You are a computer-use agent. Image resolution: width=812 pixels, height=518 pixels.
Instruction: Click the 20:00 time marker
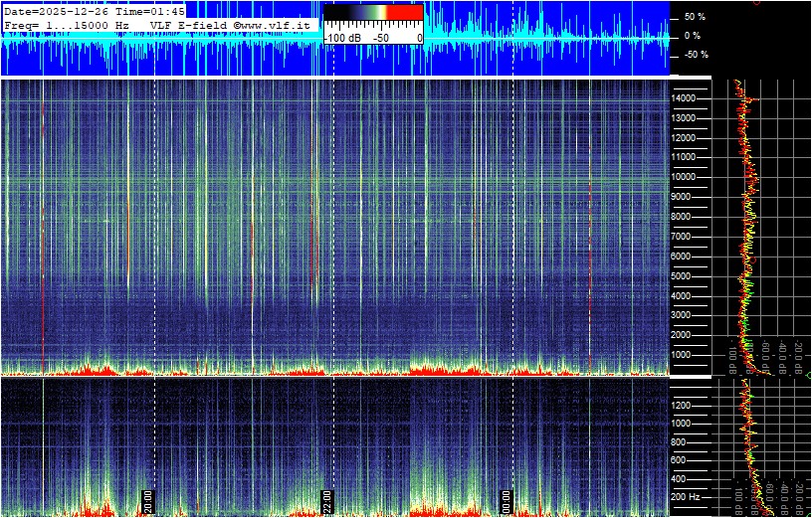[x=148, y=501]
